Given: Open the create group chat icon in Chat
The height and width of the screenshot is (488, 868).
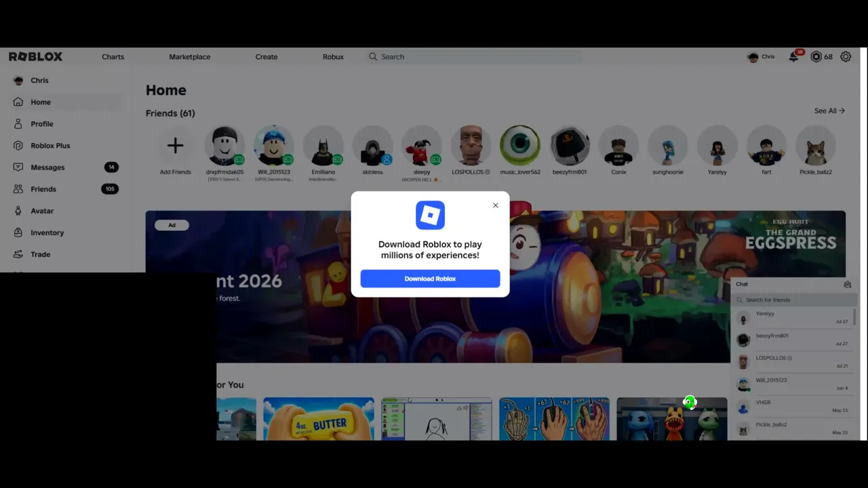Looking at the screenshot, I should 847,285.
